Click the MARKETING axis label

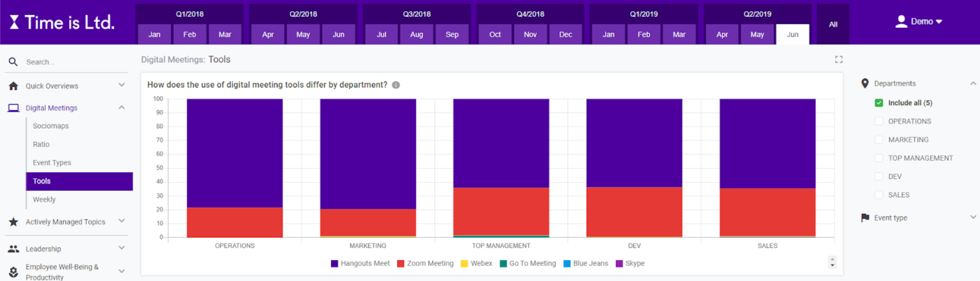pyautogui.click(x=368, y=246)
